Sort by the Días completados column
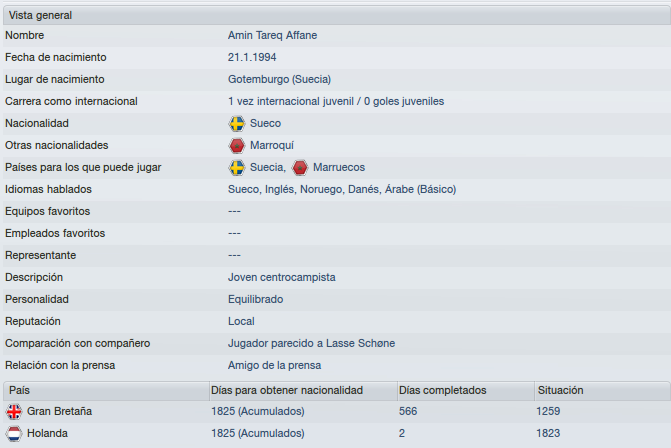The width and height of the screenshot is (671, 448). [x=466, y=391]
